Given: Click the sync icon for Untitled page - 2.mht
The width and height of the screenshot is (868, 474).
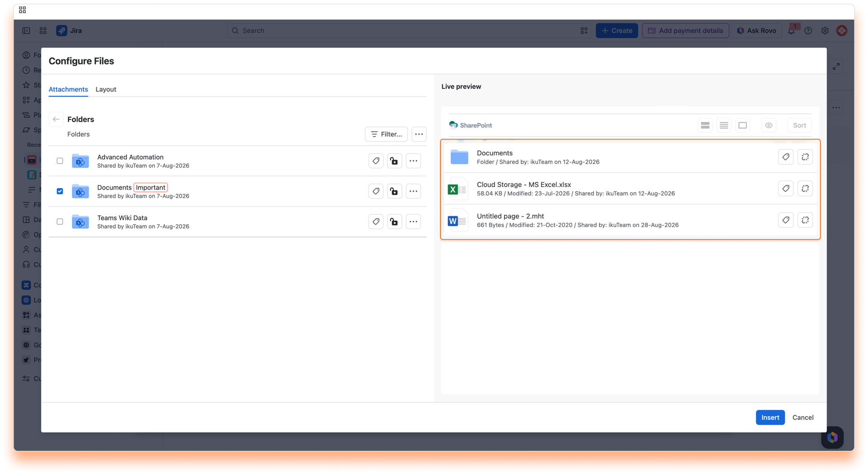Looking at the screenshot, I should tap(805, 220).
